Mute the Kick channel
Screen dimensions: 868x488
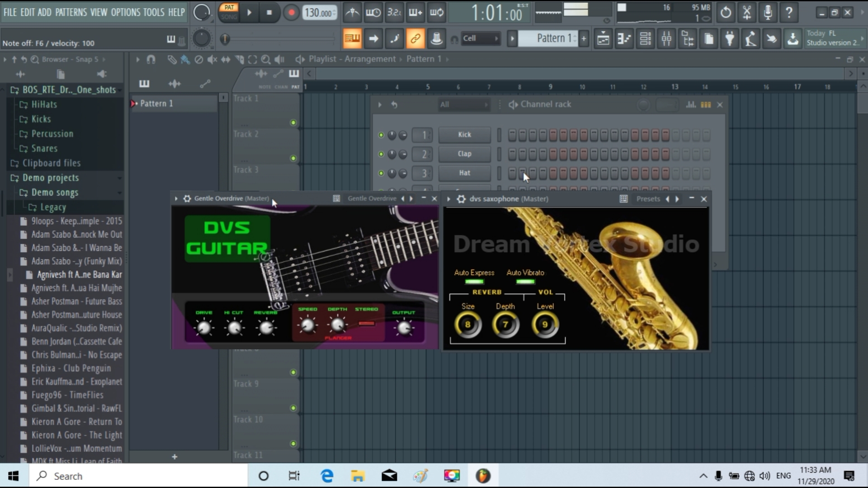[381, 135]
